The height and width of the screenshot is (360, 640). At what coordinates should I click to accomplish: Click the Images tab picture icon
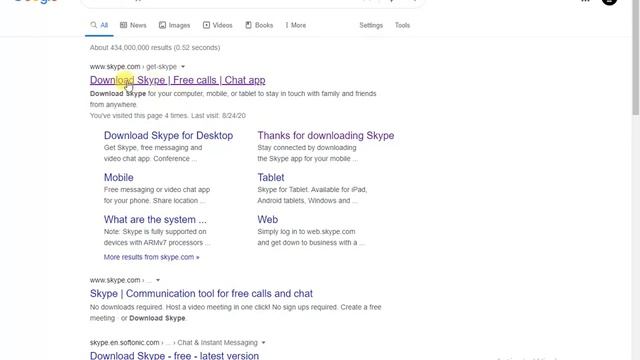point(162,25)
